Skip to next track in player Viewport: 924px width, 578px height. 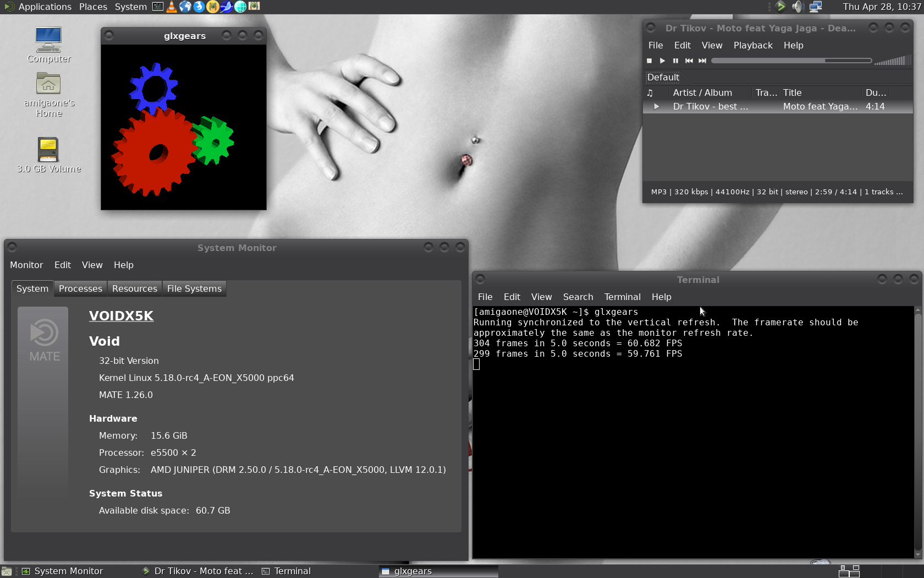[702, 61]
